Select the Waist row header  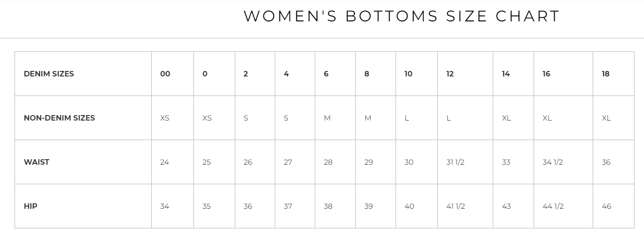(x=36, y=162)
